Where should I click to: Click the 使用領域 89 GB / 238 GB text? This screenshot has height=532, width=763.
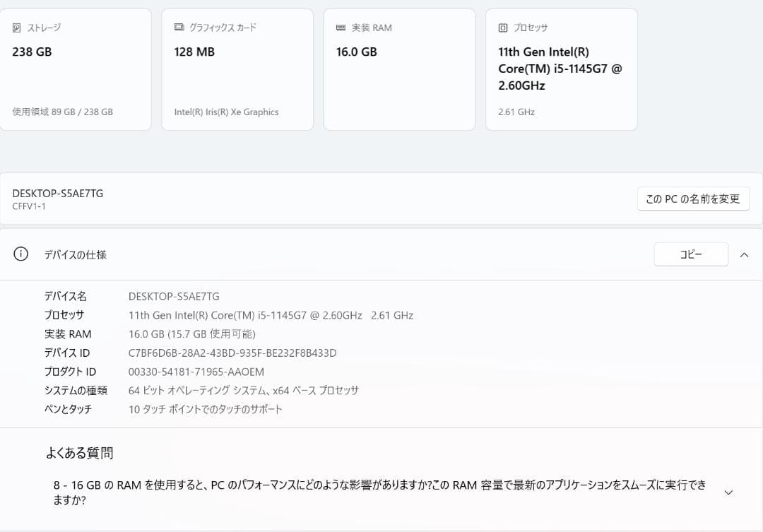point(62,112)
